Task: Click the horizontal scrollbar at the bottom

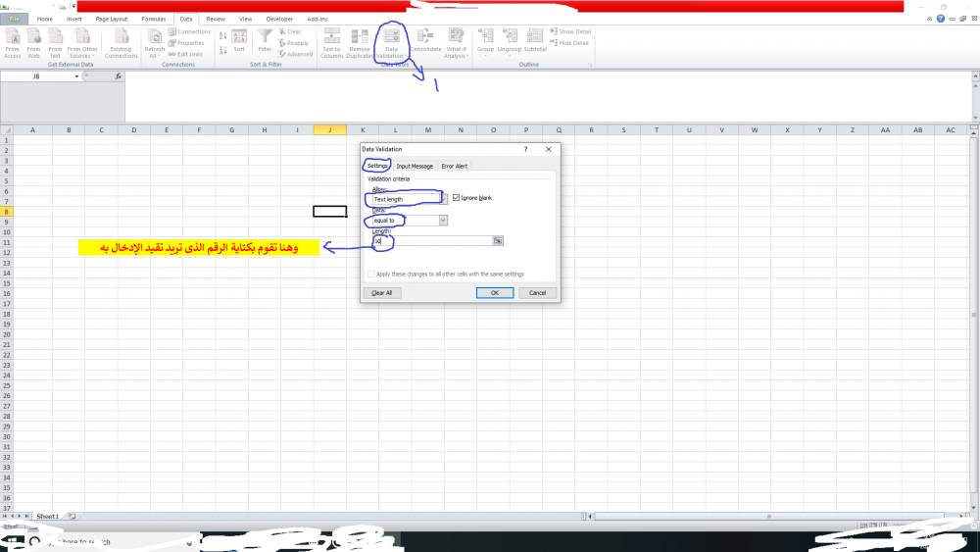Action: point(768,517)
